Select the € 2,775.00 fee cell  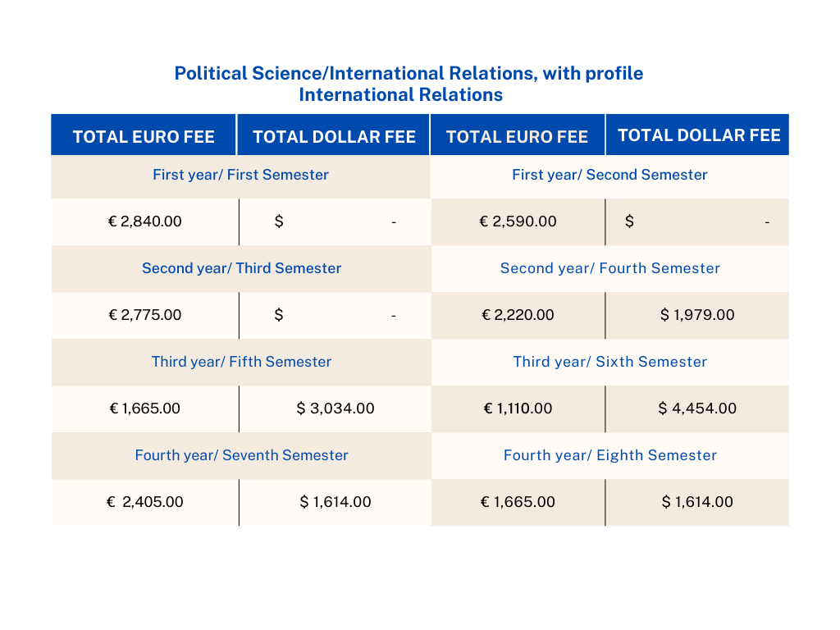click(145, 315)
